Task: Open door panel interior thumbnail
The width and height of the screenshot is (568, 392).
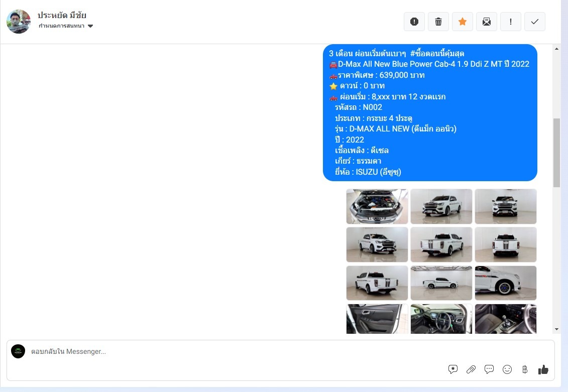Action: point(377,319)
